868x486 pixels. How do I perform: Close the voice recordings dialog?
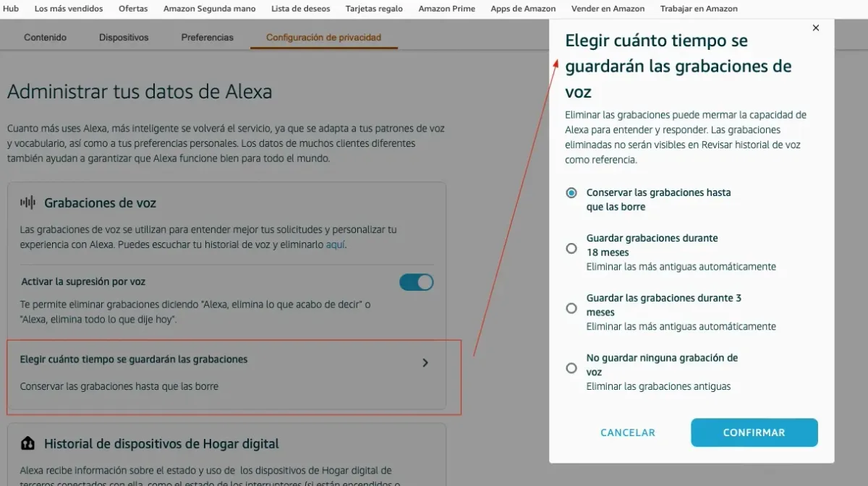click(x=816, y=28)
